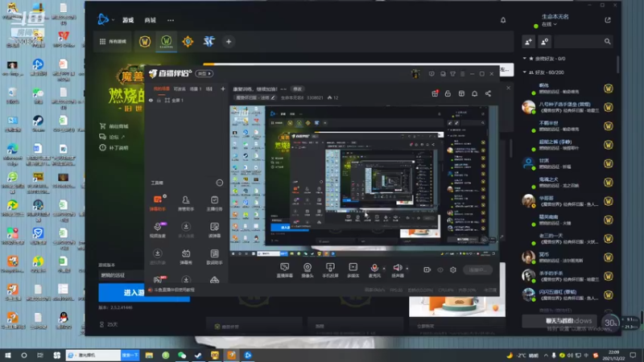Select friend 八号种子选手堡垒 in friends list

tap(568, 107)
